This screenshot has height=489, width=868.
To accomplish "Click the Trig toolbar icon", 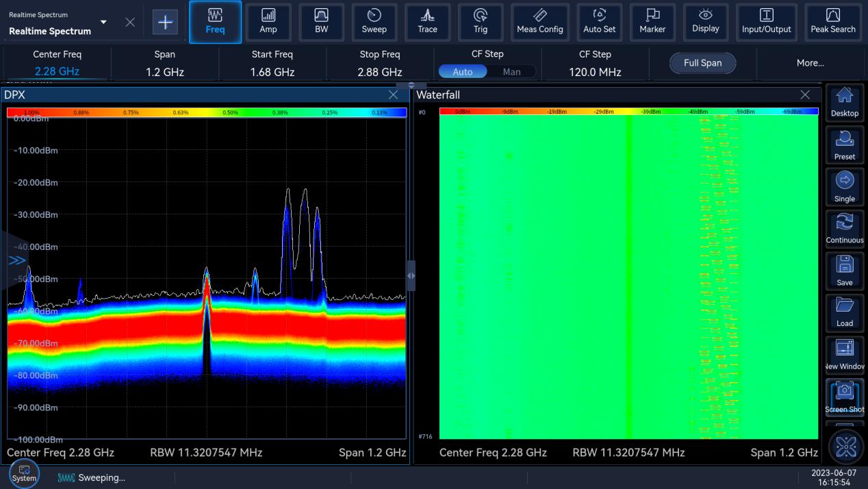I will coord(481,22).
